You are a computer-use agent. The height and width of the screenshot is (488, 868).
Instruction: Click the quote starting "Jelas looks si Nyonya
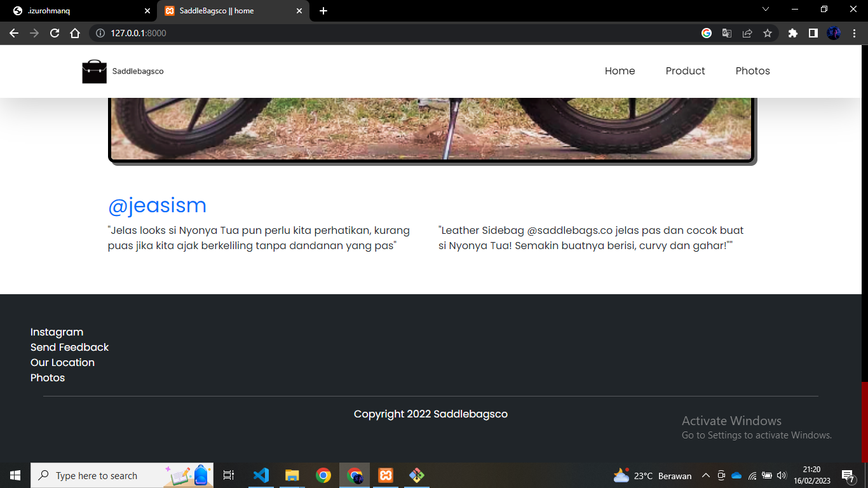pyautogui.click(x=259, y=238)
